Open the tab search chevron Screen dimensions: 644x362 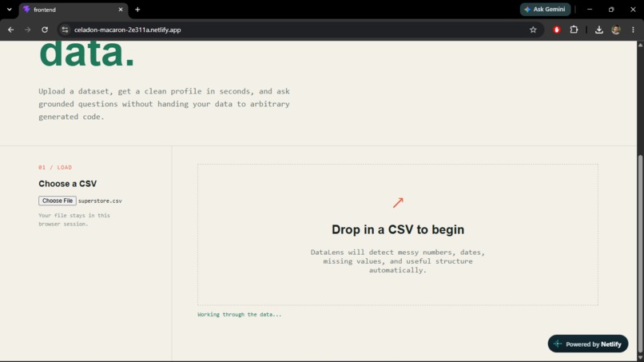pyautogui.click(x=9, y=10)
